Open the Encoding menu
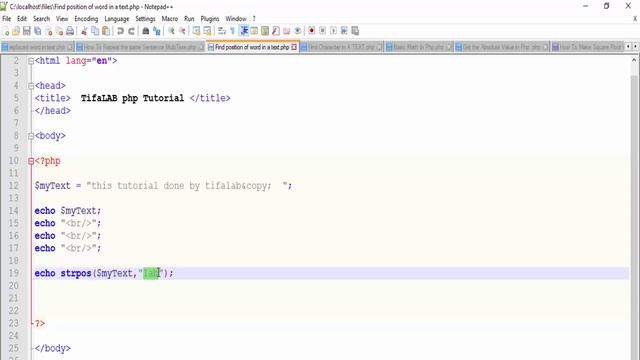640x360 pixels. pos(86,19)
